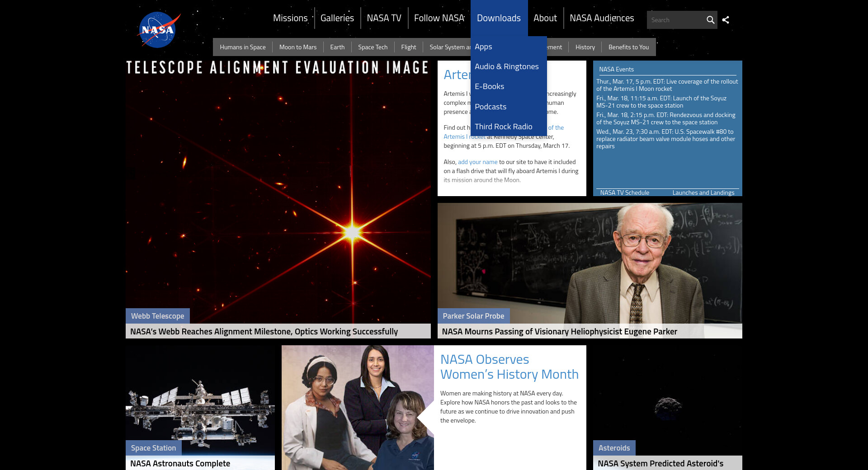
Task: Click the Eugene Parker photo
Action: click(x=590, y=263)
